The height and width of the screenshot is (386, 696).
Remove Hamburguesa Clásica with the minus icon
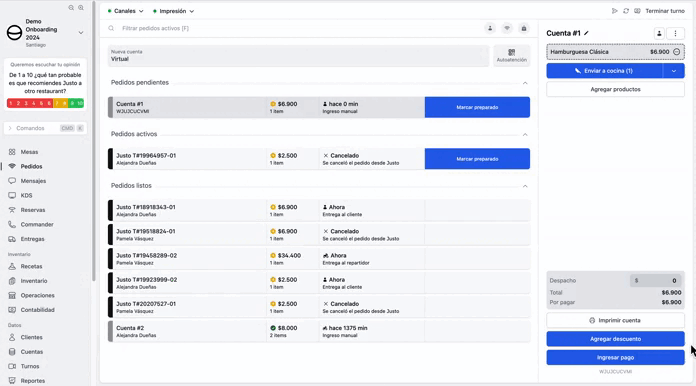tap(676, 52)
